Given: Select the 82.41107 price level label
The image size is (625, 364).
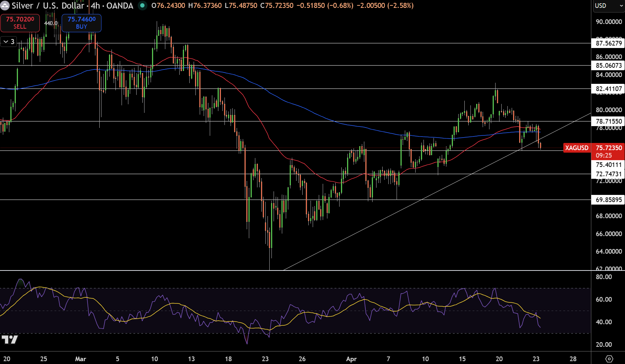Looking at the screenshot, I should pos(608,89).
